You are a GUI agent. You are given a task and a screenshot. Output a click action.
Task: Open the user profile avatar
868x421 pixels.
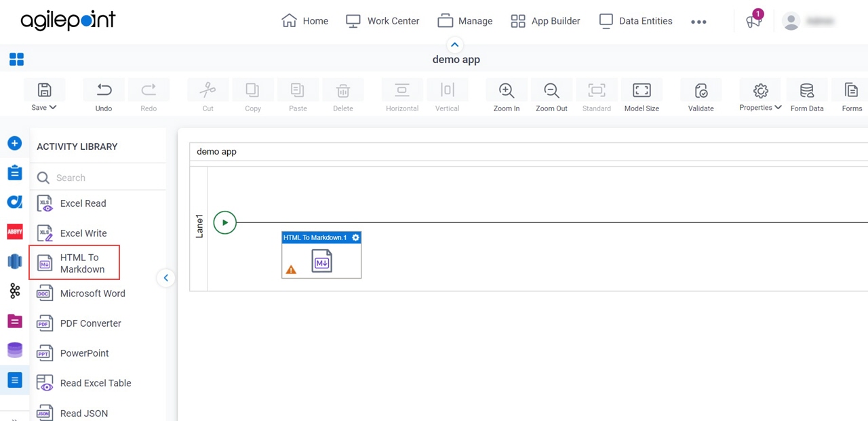[791, 21]
